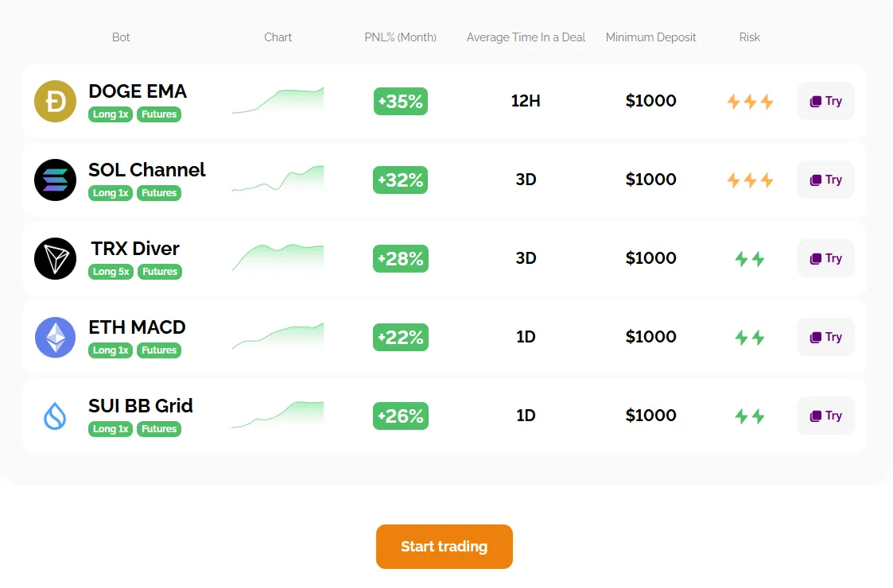Try the ETH MACD bot
The height and width of the screenshot is (588, 893).
tap(825, 337)
